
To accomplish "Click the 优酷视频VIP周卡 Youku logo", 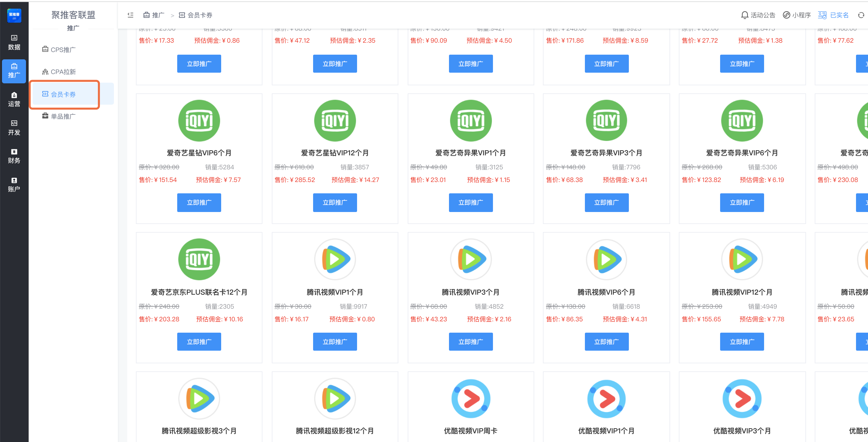I will tap(470, 399).
